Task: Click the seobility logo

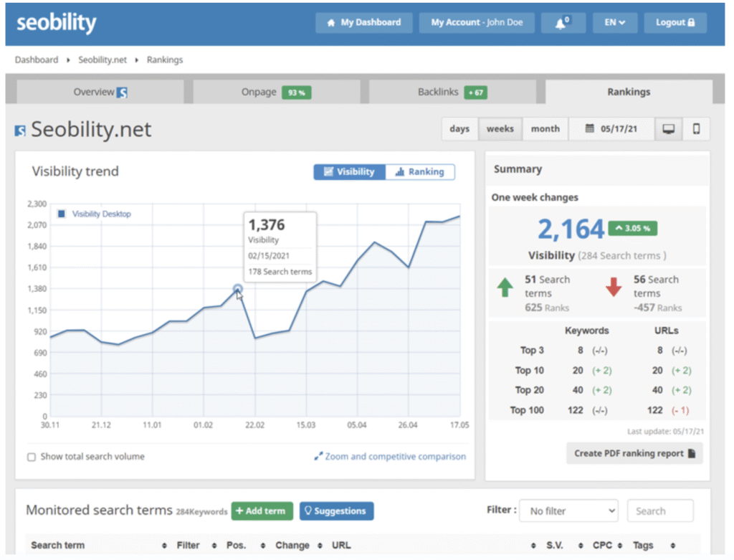Action: (x=56, y=23)
